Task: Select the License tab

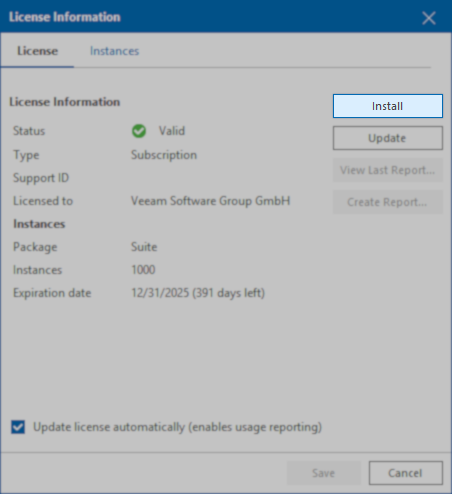Action: (37, 51)
